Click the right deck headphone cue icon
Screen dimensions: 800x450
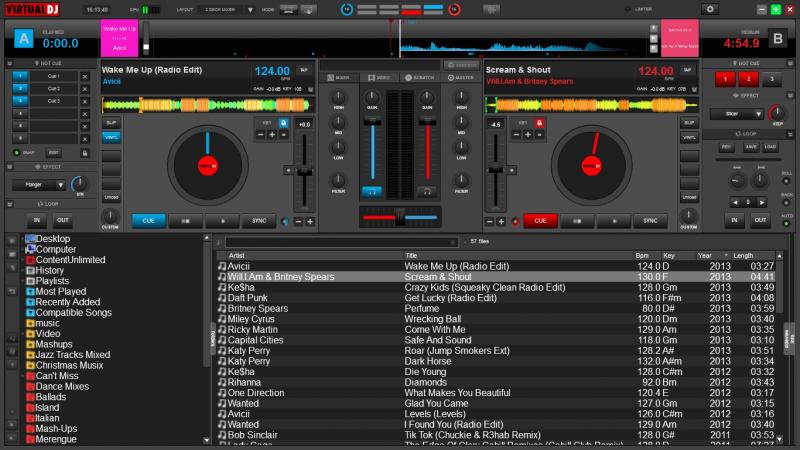(x=427, y=190)
